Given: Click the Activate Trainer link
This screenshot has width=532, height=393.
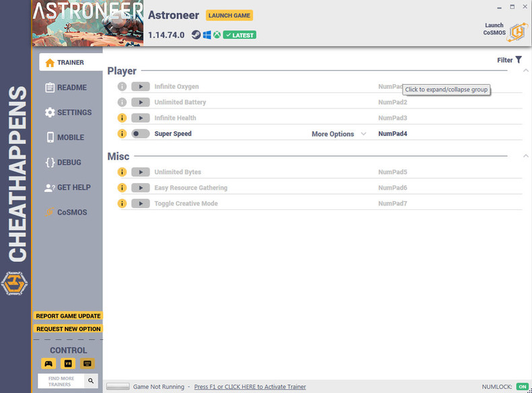Looking at the screenshot, I should coord(250,386).
